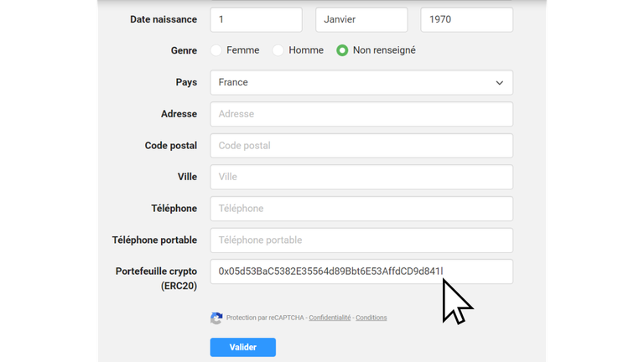Viewport: 644px width, 362px height.
Task: Click the Non renseigné label text
Action: 384,50
